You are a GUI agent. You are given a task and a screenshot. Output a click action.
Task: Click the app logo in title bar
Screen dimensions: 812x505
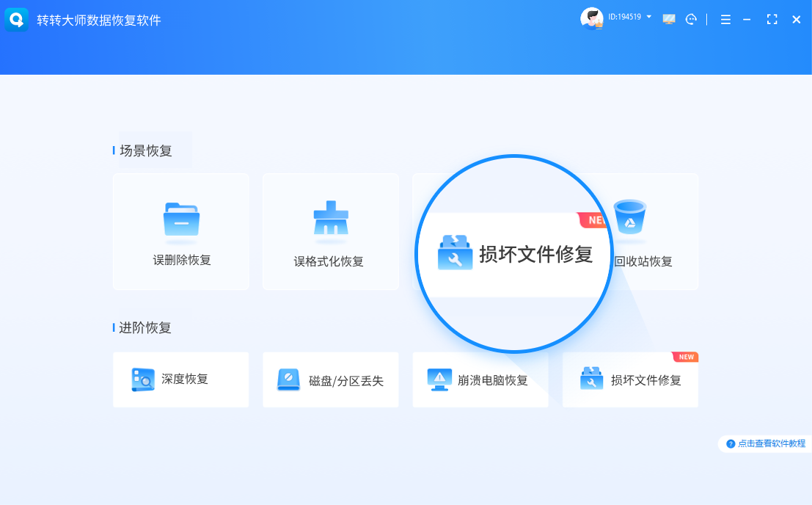pos(16,20)
